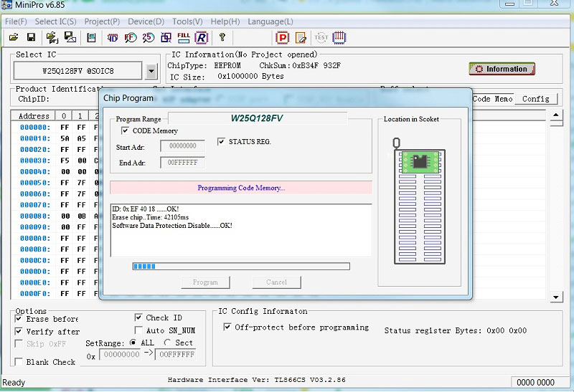
Task: Click the Address column header
Action: (33, 116)
